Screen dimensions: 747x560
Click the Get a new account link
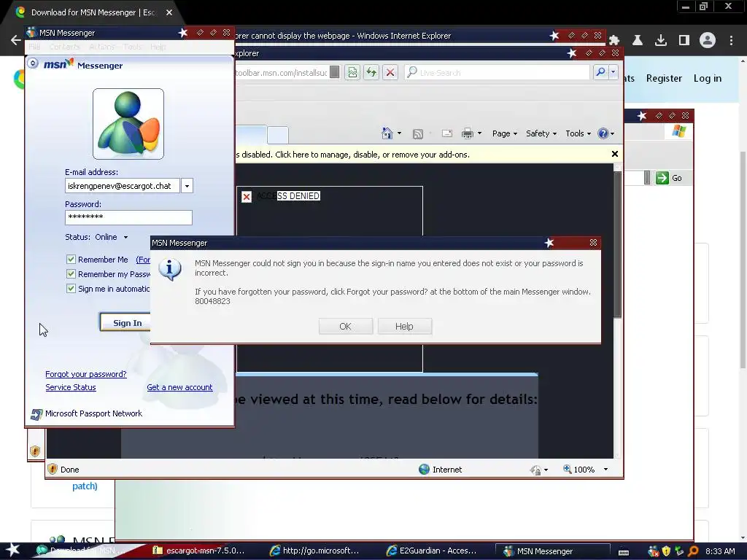[x=179, y=387]
